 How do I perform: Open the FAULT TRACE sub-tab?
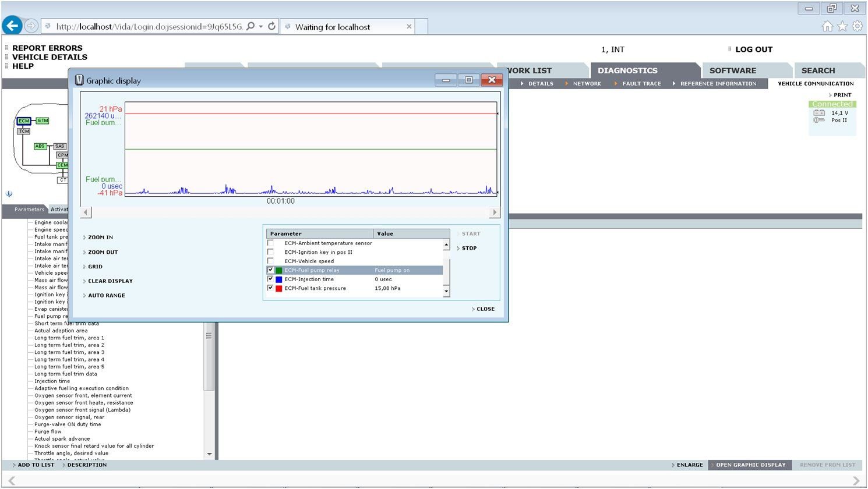pyautogui.click(x=641, y=84)
